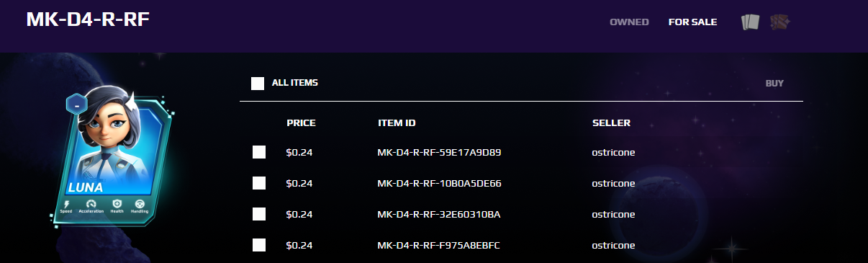This screenshot has width=868, height=263.
Task: Select checkbox for item MK-D4-R-RF-32E60310BA
Action: tap(259, 214)
